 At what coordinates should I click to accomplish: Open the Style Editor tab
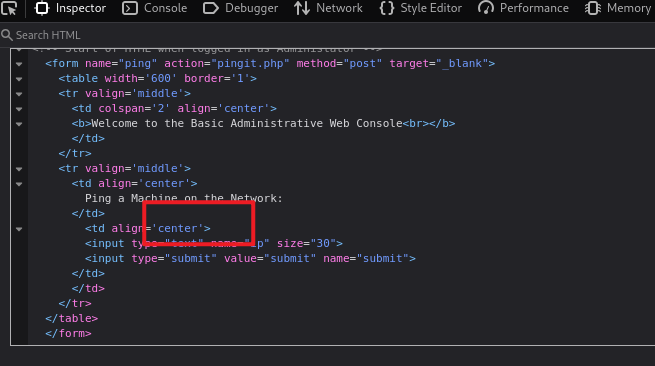click(x=421, y=8)
